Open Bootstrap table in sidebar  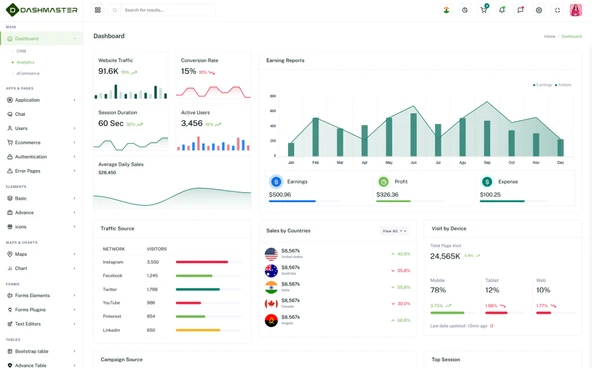(x=32, y=351)
